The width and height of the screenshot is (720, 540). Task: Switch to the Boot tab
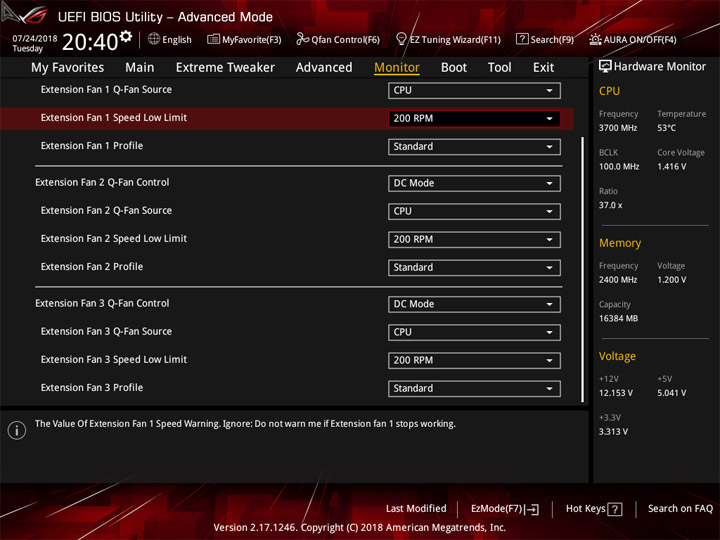454,68
